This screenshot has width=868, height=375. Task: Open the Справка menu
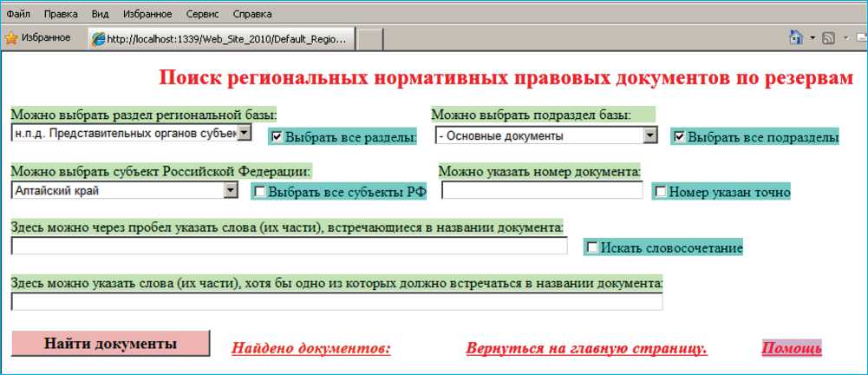[x=252, y=13]
